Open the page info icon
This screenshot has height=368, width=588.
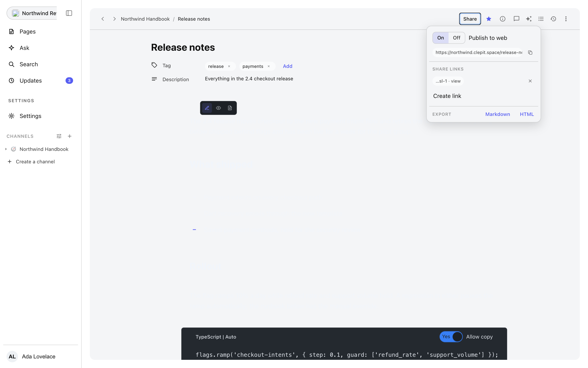click(x=502, y=19)
